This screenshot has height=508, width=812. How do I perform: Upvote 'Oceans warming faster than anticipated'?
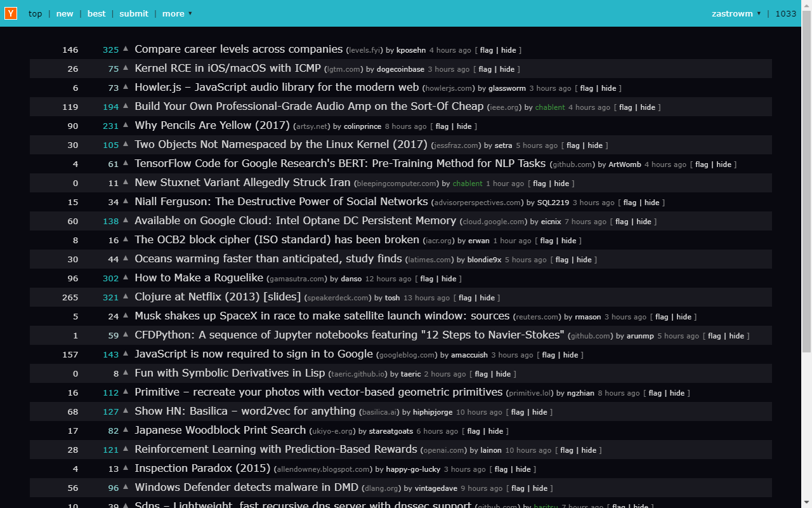click(x=126, y=259)
